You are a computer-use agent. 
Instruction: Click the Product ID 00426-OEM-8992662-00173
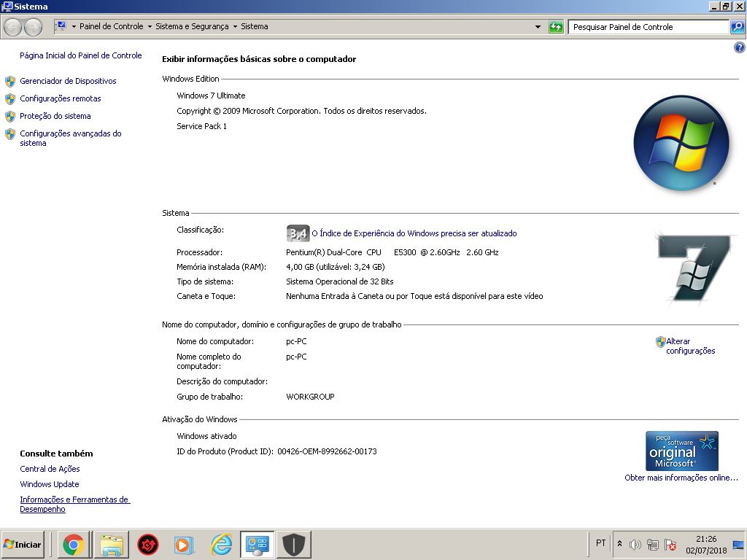(327, 451)
